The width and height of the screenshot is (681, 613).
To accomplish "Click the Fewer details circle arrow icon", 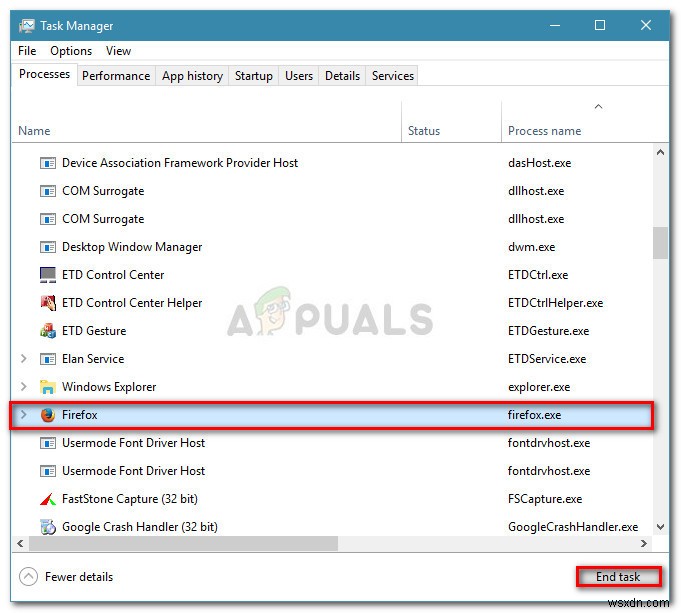I will pyautogui.click(x=28, y=577).
